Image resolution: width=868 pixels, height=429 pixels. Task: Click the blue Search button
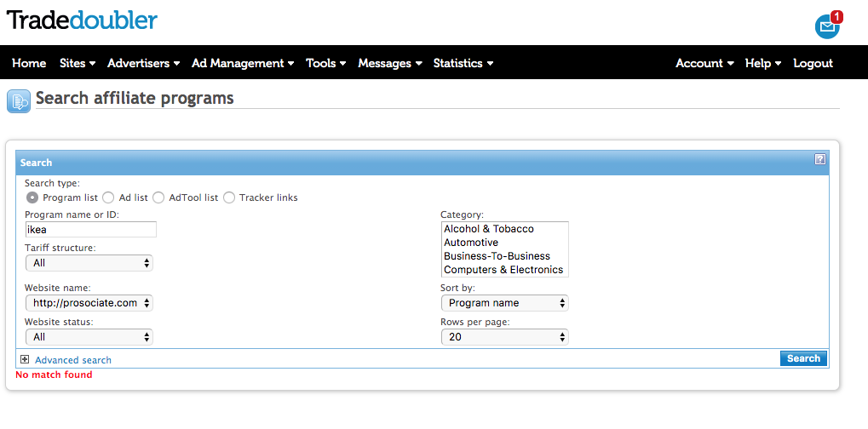pos(802,358)
